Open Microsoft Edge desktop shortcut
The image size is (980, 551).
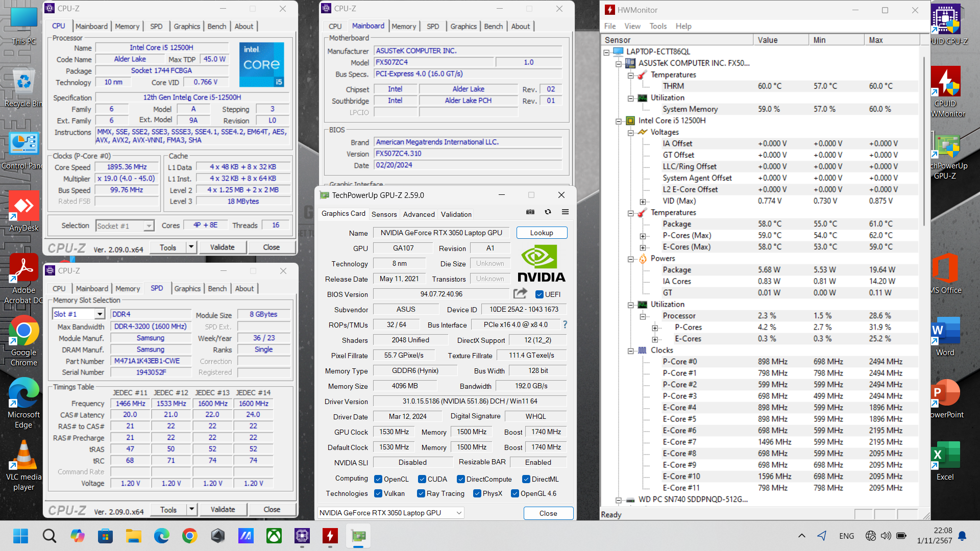click(x=23, y=404)
